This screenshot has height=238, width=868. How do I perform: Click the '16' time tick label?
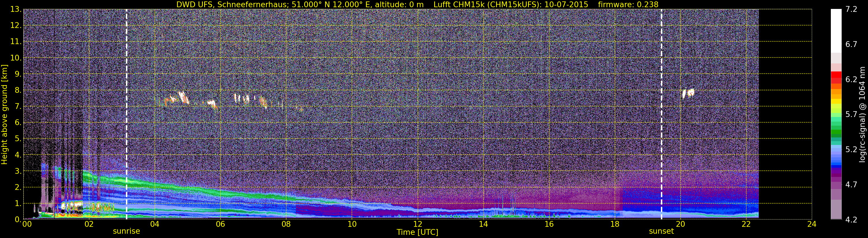tap(549, 224)
